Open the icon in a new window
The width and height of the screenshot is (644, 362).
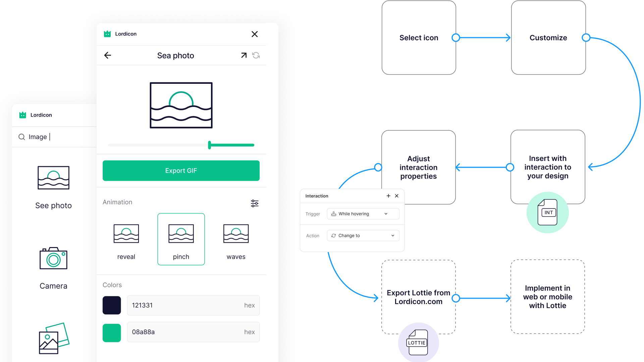pos(244,55)
